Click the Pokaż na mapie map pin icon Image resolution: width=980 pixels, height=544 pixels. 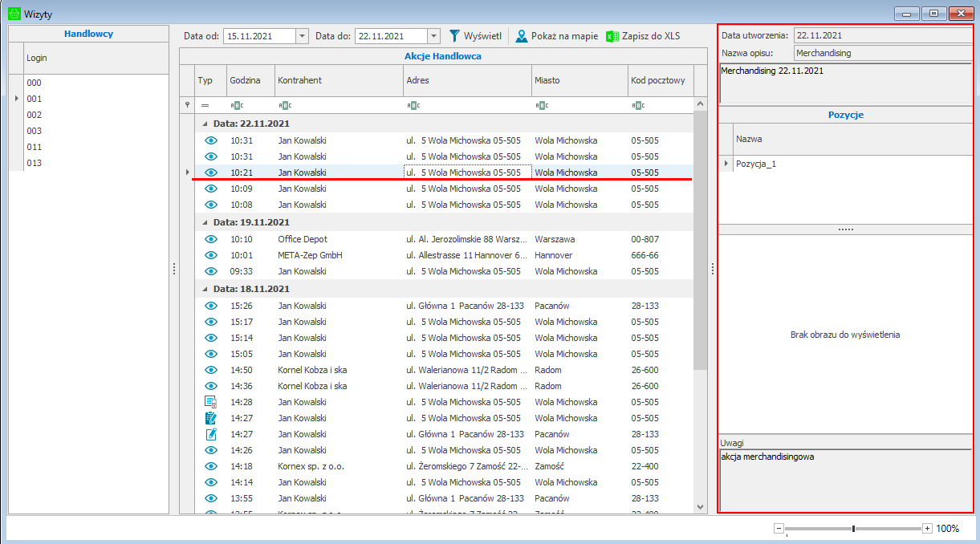coord(522,36)
